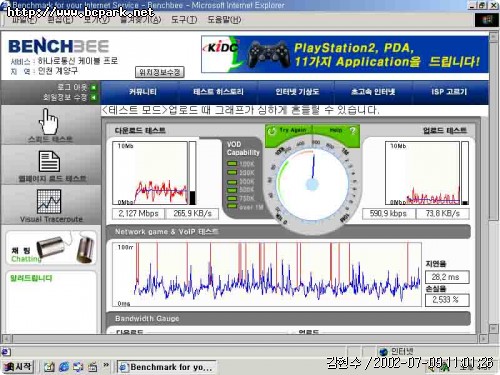
Task: Select the ISP 고르기 navigation tab
Action: pyautogui.click(x=449, y=92)
